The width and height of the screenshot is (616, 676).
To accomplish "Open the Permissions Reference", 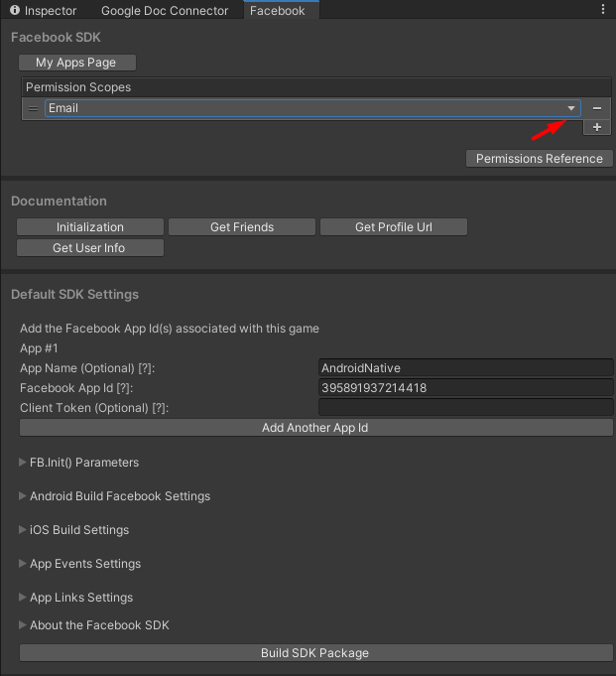I will point(540,159).
